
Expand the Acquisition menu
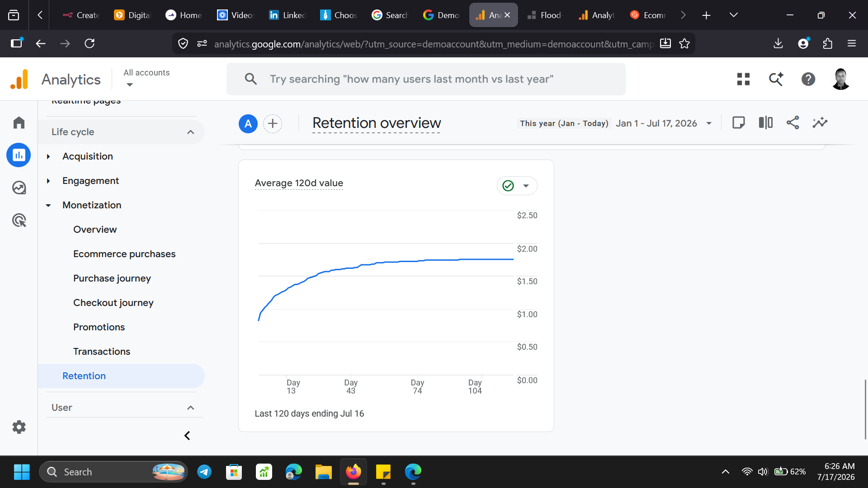[48, 156]
